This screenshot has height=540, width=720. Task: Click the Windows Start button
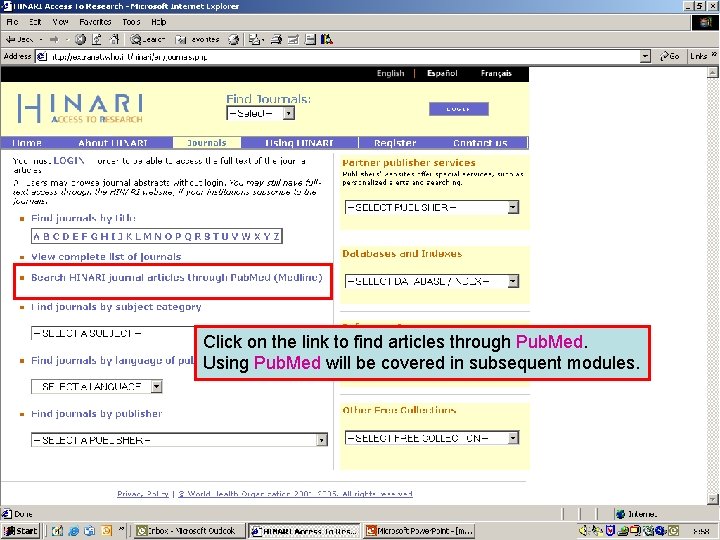point(21,531)
